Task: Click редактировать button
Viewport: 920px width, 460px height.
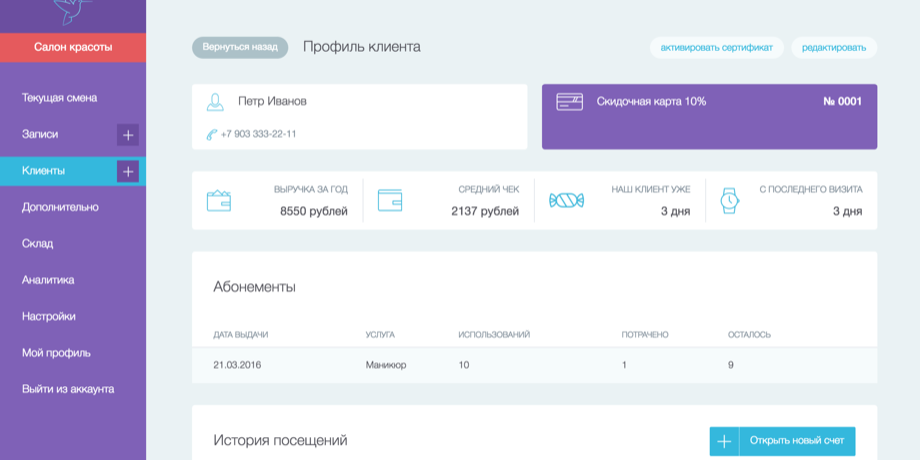Action: click(834, 48)
